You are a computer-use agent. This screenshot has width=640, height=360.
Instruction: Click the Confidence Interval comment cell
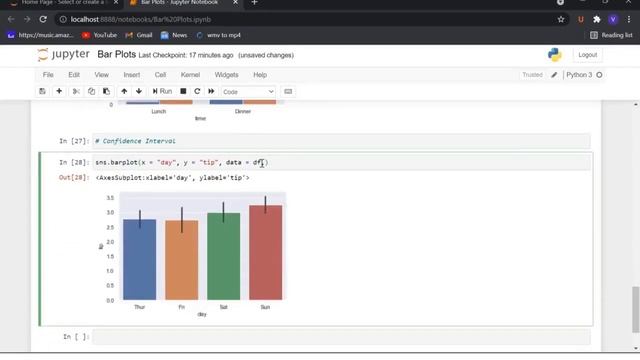pyautogui.click(x=341, y=141)
